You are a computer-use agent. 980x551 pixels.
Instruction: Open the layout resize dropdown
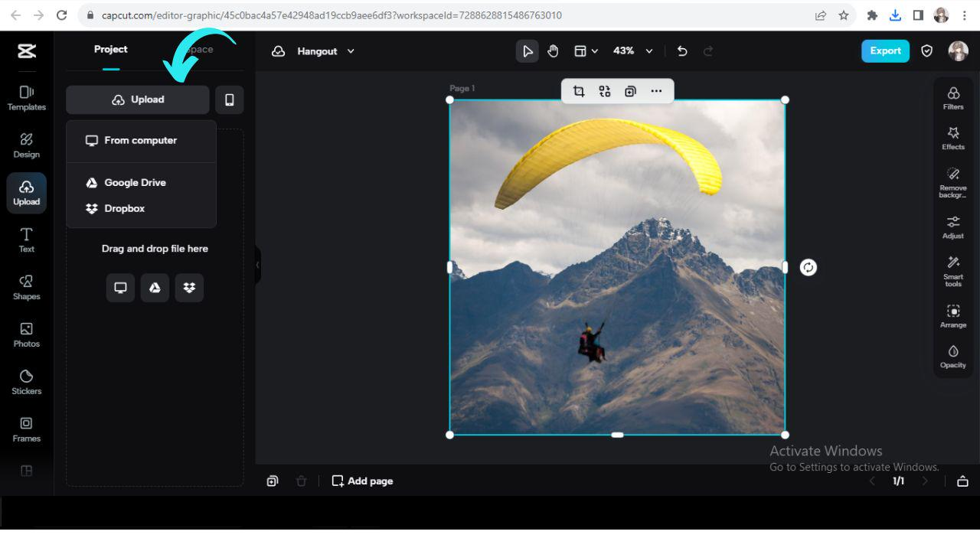point(586,51)
